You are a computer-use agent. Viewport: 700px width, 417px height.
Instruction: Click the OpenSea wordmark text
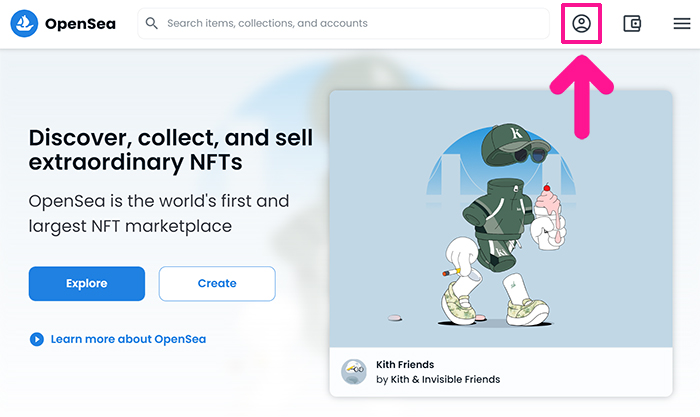pyautogui.click(x=80, y=24)
